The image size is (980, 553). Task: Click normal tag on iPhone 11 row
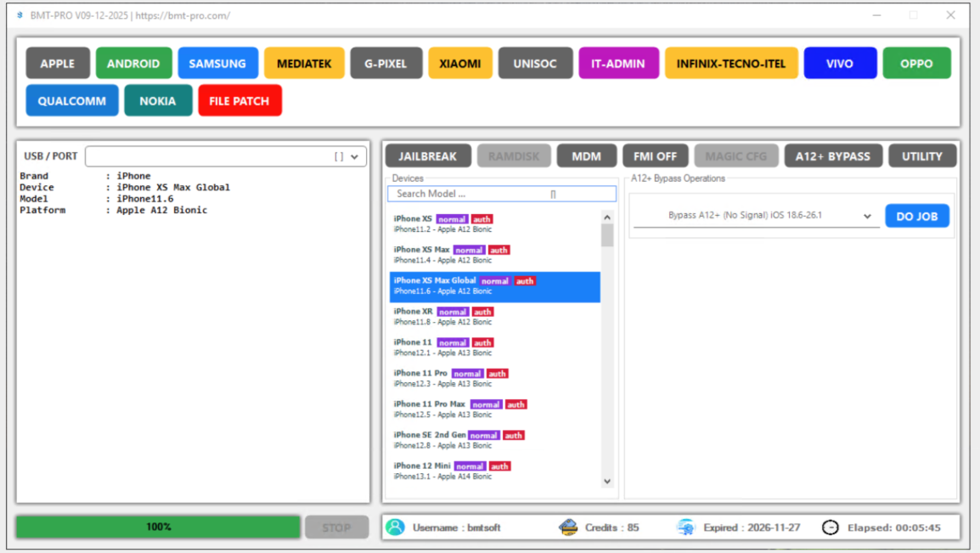(x=453, y=343)
